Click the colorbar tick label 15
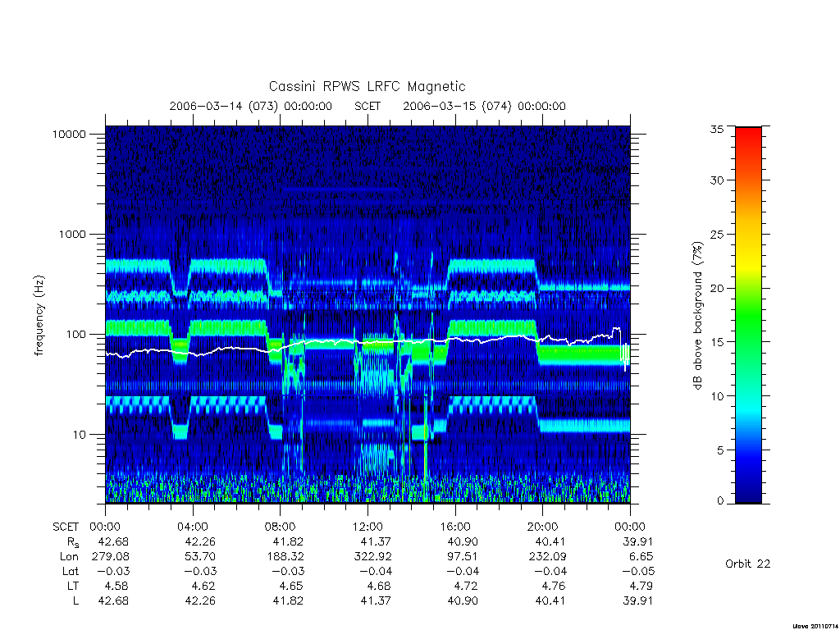 pyautogui.click(x=716, y=342)
